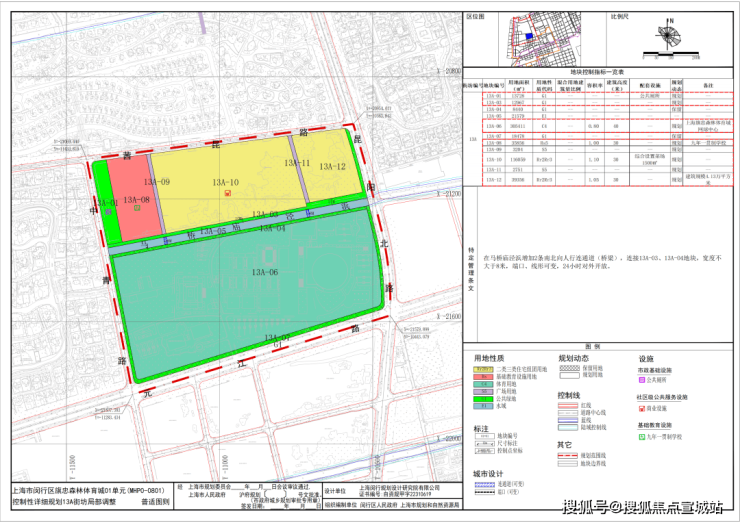
Task: Click the 13A-07 label near the southern edge
Action: click(277, 337)
